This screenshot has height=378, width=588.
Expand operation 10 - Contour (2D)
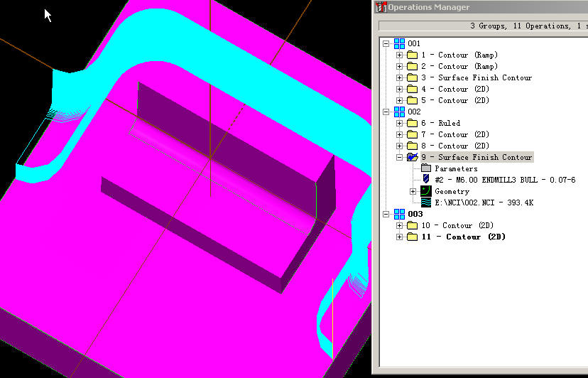pos(399,226)
